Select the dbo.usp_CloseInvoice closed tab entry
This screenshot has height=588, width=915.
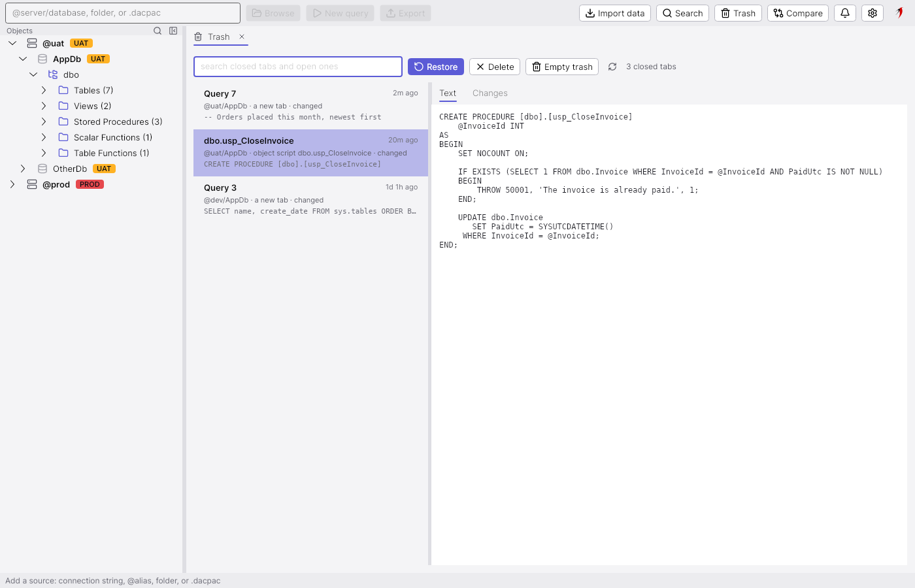[x=311, y=153]
